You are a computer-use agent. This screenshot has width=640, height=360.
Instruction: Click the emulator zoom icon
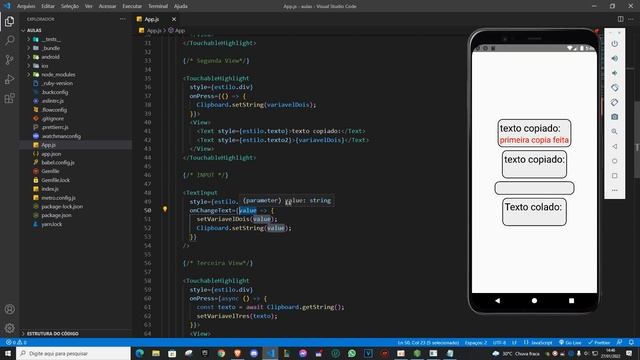click(x=615, y=132)
